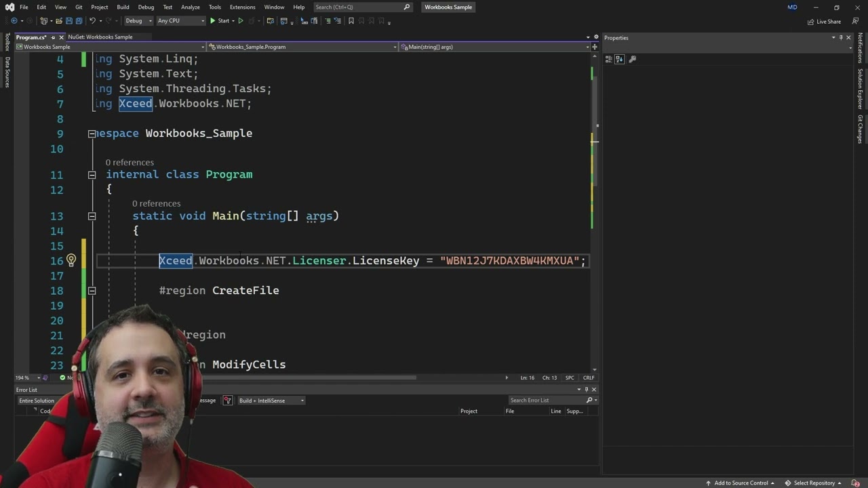Screen dimensions: 868x488
Task: Open the File menu
Action: coord(24,7)
